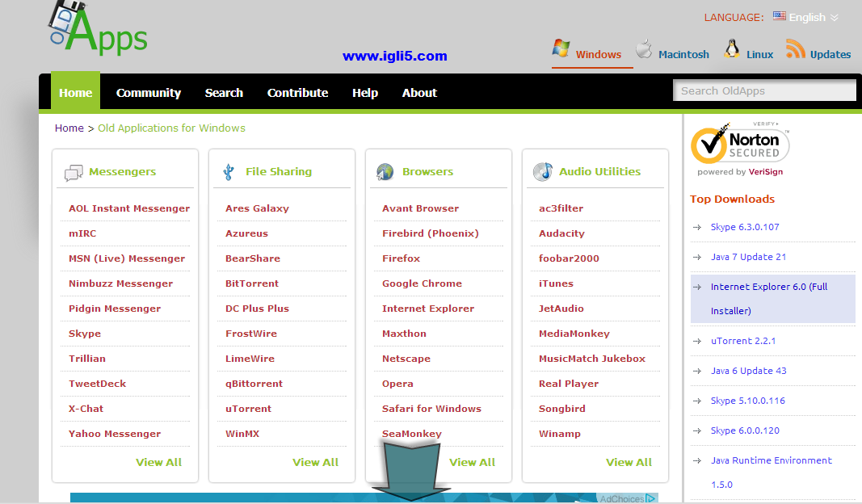Click the Windows flag icon
Screen dimensions: 862x504
561,48
